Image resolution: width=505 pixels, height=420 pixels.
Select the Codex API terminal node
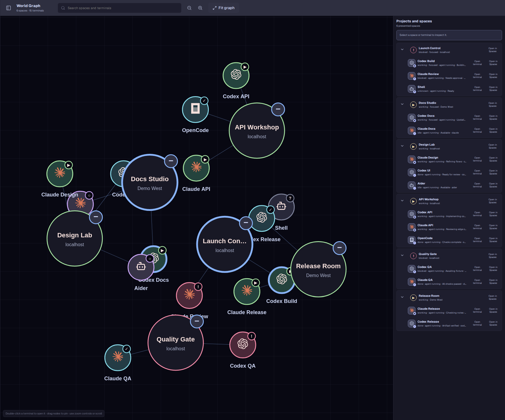236,76
